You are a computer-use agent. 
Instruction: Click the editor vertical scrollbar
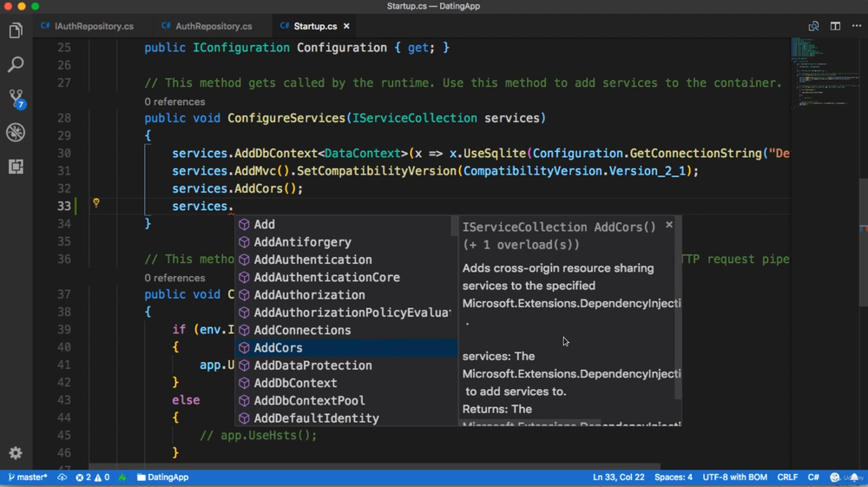coord(864,242)
